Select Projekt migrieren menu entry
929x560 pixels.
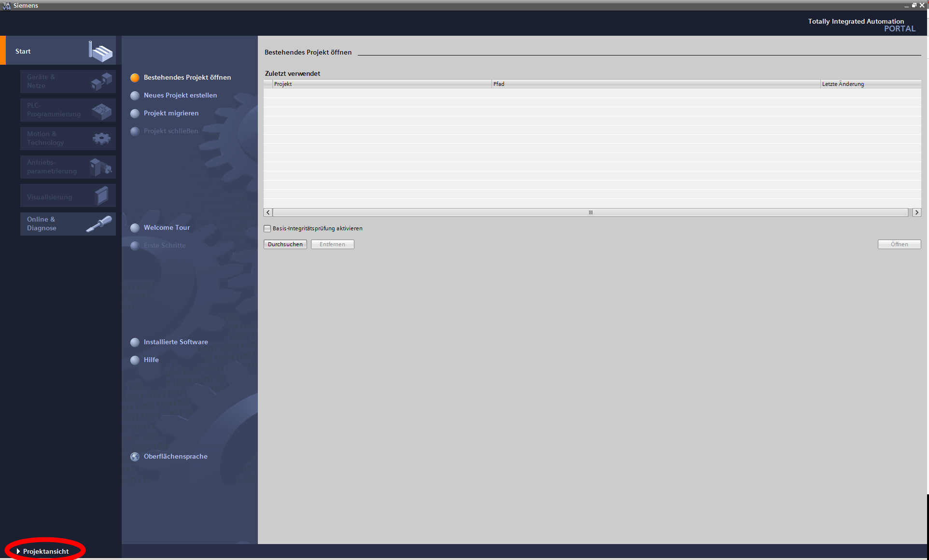(x=171, y=113)
